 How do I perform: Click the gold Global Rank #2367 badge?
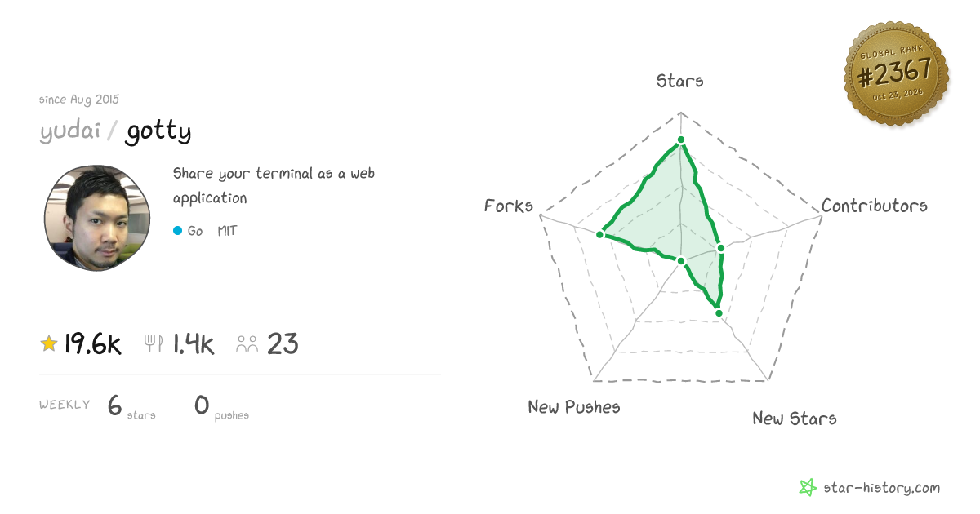tap(896, 74)
